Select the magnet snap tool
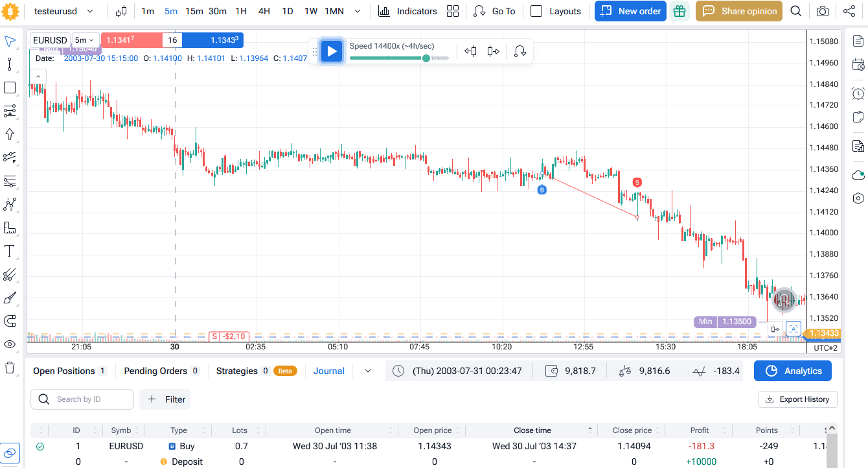The image size is (868, 468). pos(10,321)
